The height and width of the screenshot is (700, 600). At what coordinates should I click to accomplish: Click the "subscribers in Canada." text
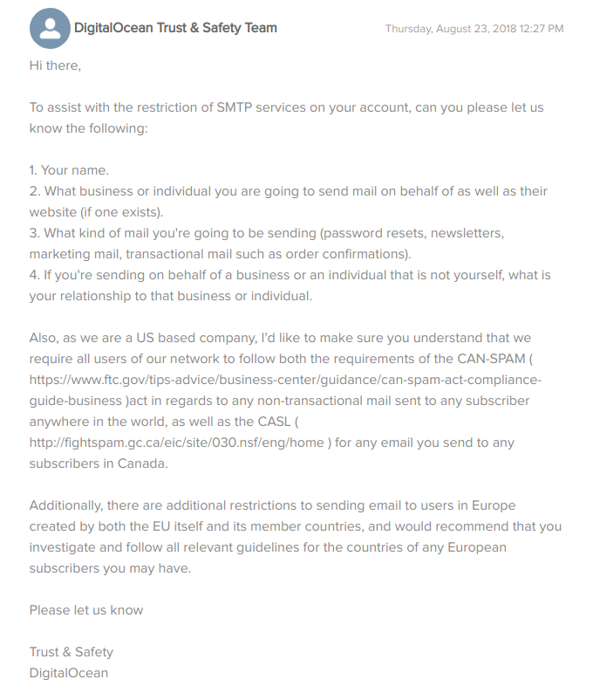click(98, 463)
